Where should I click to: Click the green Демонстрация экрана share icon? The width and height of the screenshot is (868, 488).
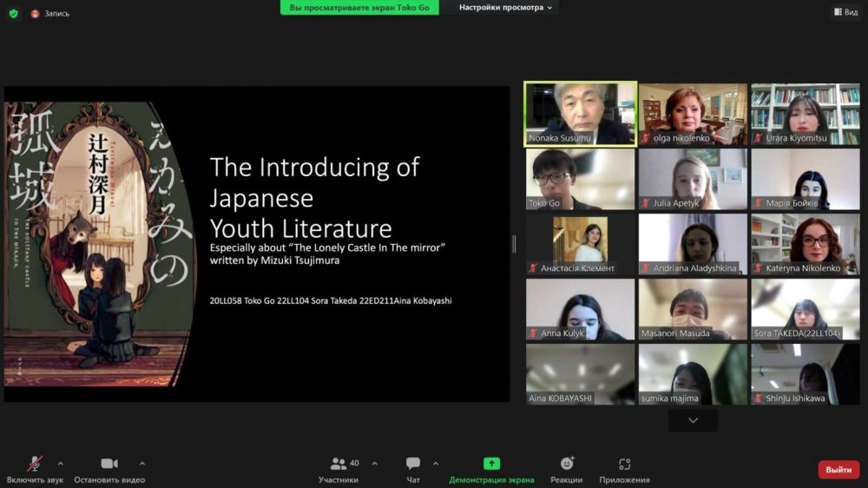pyautogui.click(x=491, y=464)
